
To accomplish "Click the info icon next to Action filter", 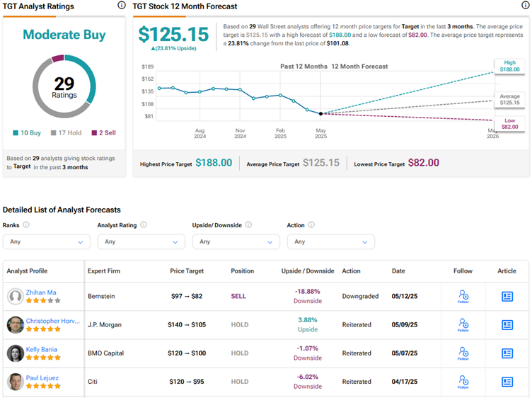I will pyautogui.click(x=311, y=224).
